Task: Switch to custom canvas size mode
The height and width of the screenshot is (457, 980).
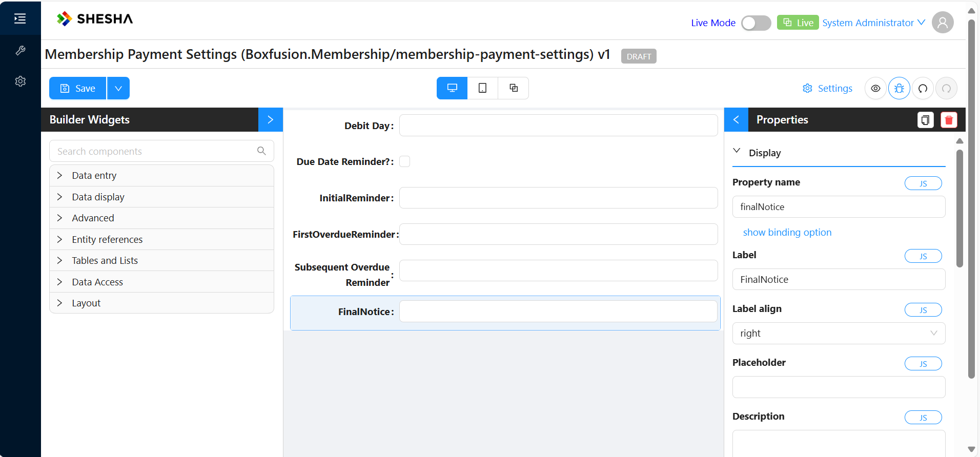Action: [x=513, y=88]
